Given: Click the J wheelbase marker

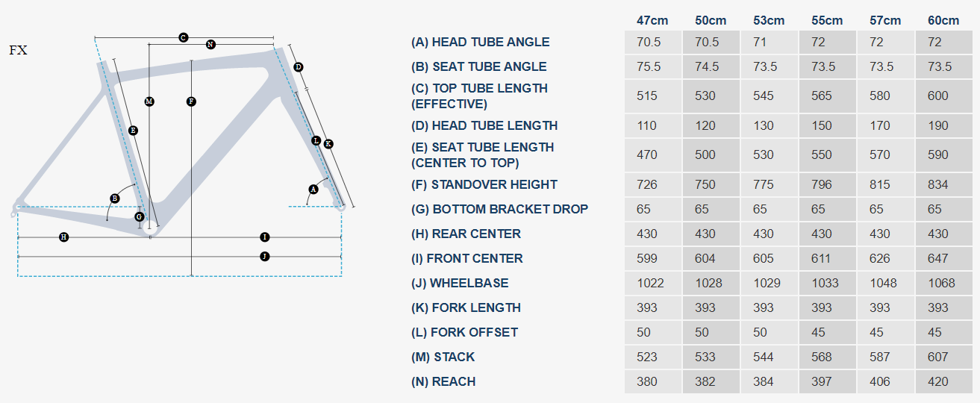Looking at the screenshot, I should [x=264, y=257].
